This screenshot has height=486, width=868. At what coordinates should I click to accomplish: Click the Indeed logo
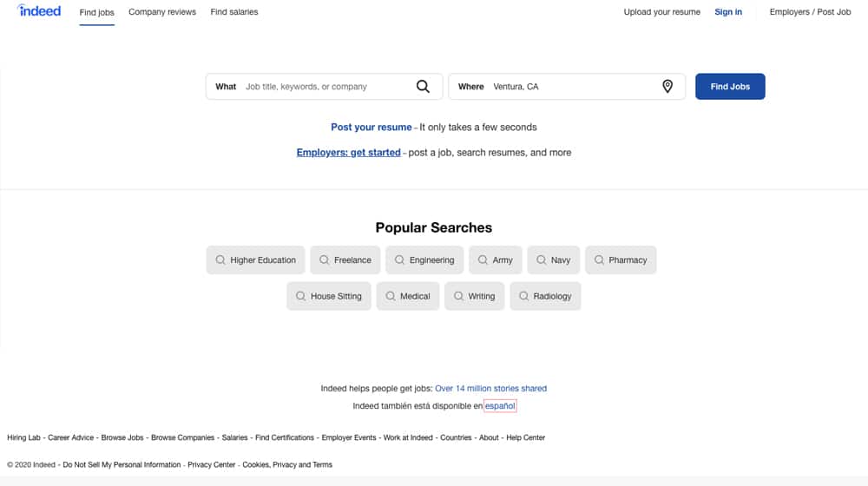(39, 10)
